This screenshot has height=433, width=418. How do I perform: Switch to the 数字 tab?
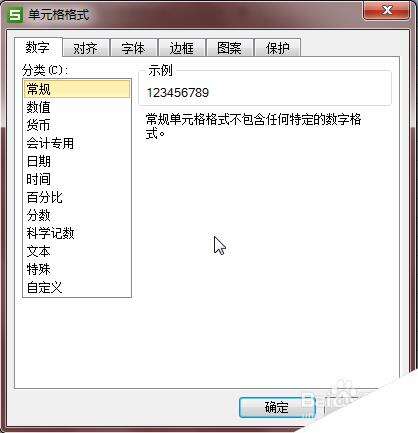point(38,48)
